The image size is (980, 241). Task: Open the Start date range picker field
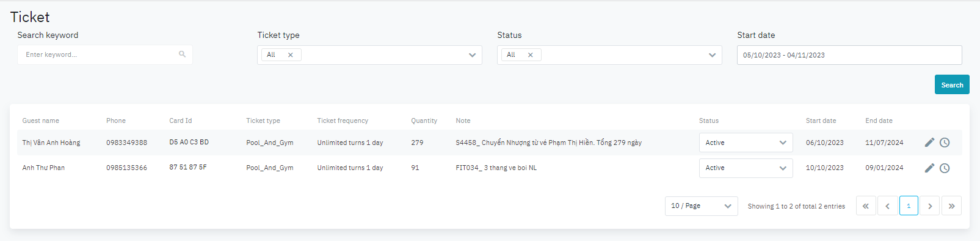coord(849,55)
